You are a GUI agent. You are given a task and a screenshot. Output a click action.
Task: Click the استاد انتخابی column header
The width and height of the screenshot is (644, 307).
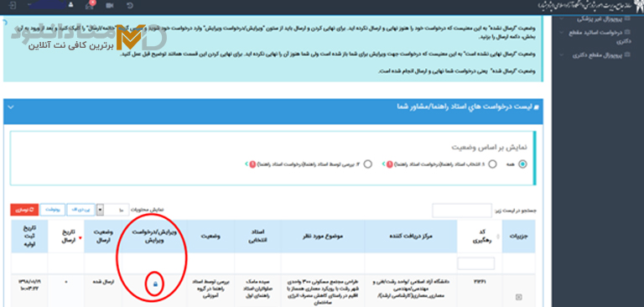(x=257, y=237)
